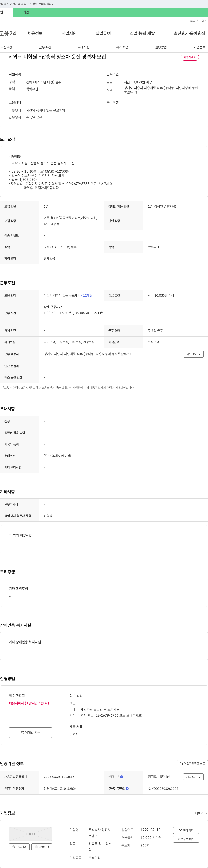Open the 직업 능력 개발 menu
The height and width of the screenshot is (868, 208).
point(142,33)
